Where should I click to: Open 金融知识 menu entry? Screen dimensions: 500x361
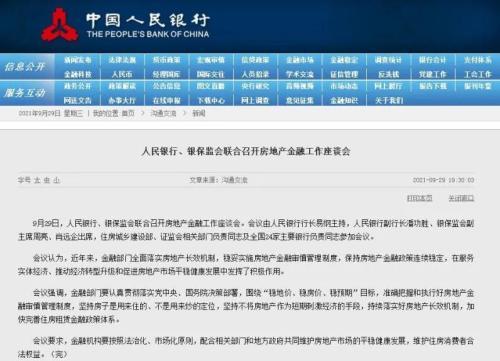click(x=344, y=100)
